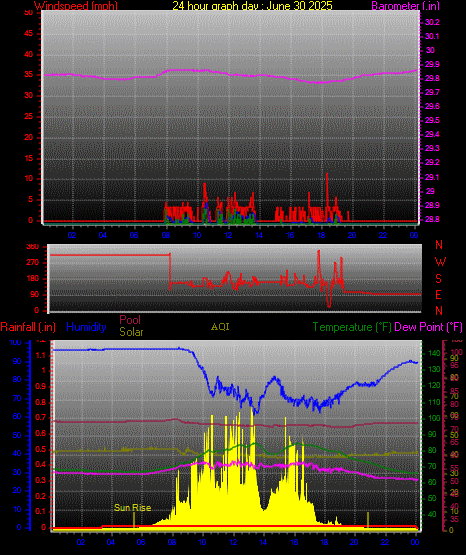The width and height of the screenshot is (466, 555).
Task: Select the Pool legend label
Action: [130, 320]
